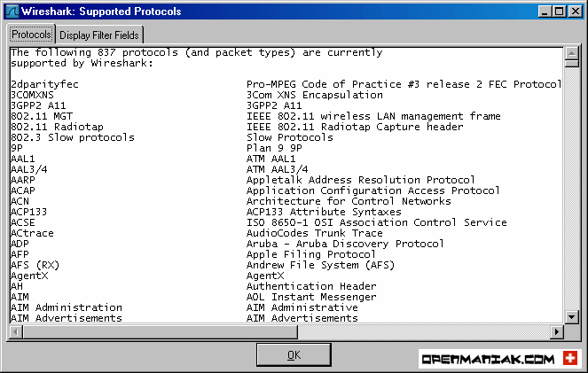
Task: Click the 2dparityfec protocol name
Action: (x=44, y=84)
